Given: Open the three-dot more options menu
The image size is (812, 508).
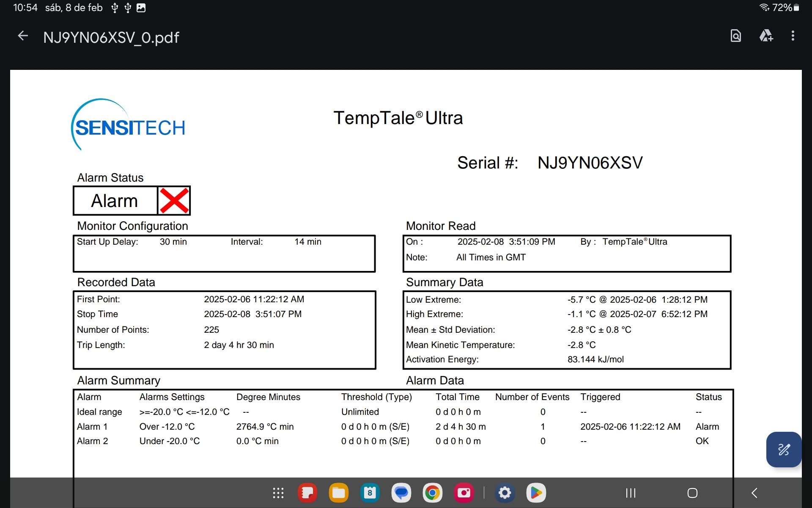Looking at the screenshot, I should point(793,36).
